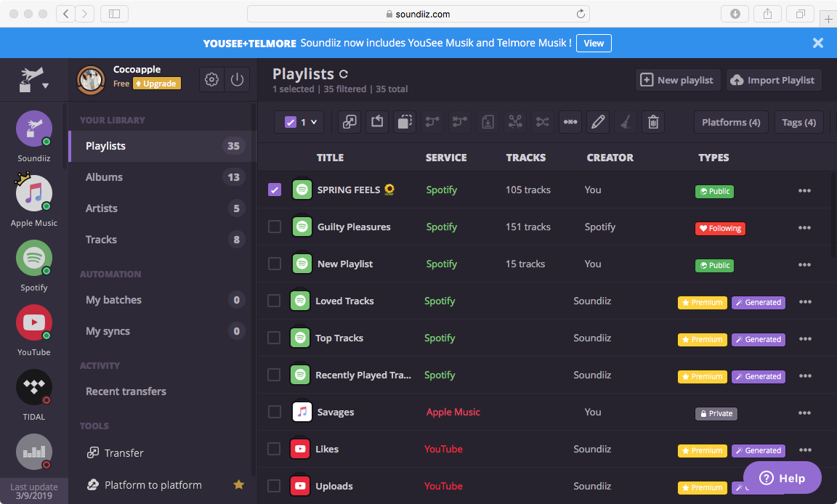Reload page with Safari refresh icon
837x504 pixels.
pos(581,14)
